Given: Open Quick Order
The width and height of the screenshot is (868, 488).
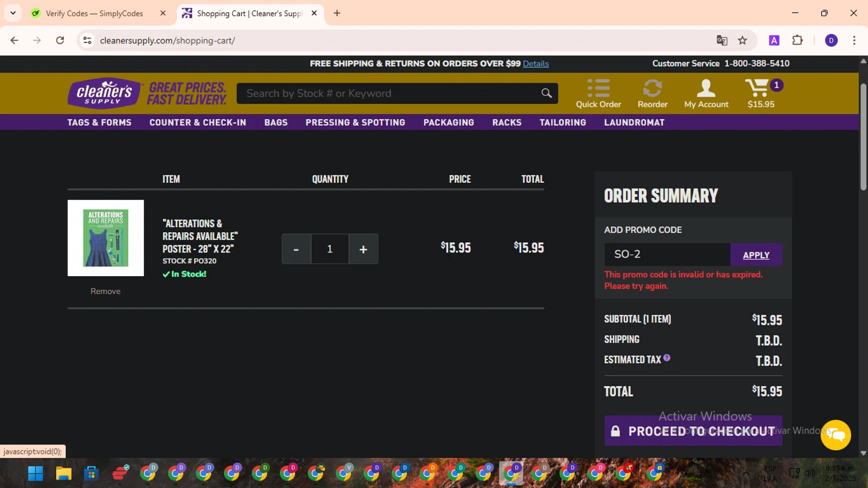Looking at the screenshot, I should coord(598,93).
